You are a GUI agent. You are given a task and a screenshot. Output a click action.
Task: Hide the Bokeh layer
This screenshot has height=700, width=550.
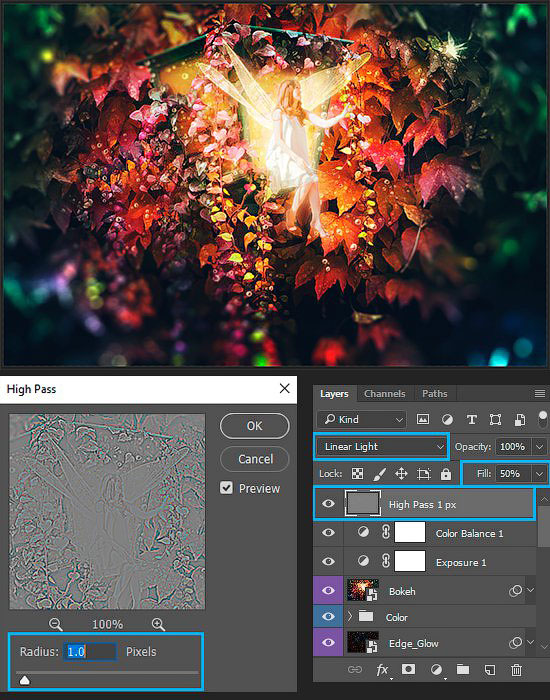328,591
